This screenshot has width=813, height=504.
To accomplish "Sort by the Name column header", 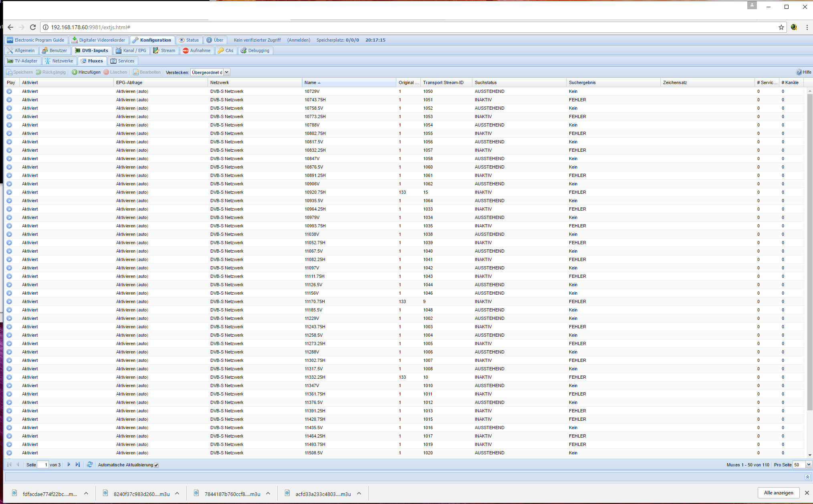I will pos(349,82).
